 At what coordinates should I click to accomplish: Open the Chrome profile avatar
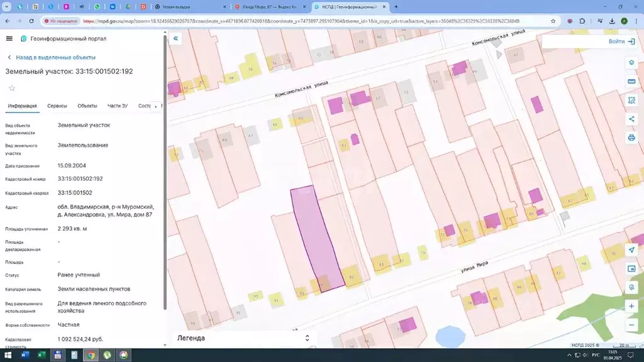(x=624, y=21)
